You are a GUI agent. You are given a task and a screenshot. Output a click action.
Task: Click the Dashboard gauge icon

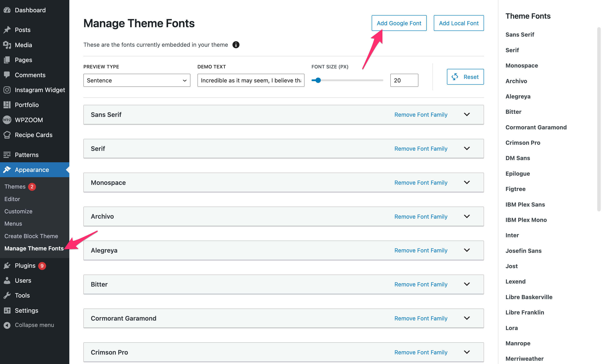tap(7, 10)
